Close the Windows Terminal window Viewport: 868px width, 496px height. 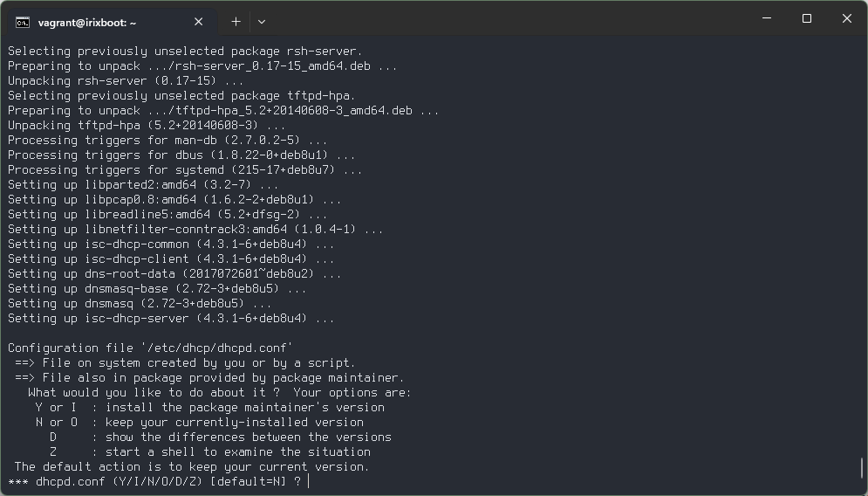click(846, 18)
